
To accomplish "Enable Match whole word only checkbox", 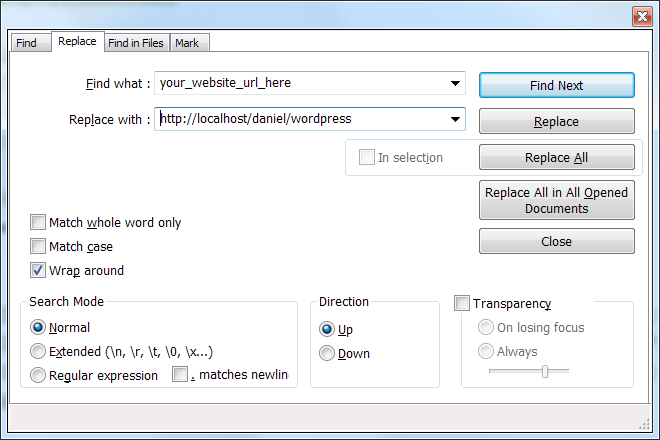I will [x=38, y=223].
